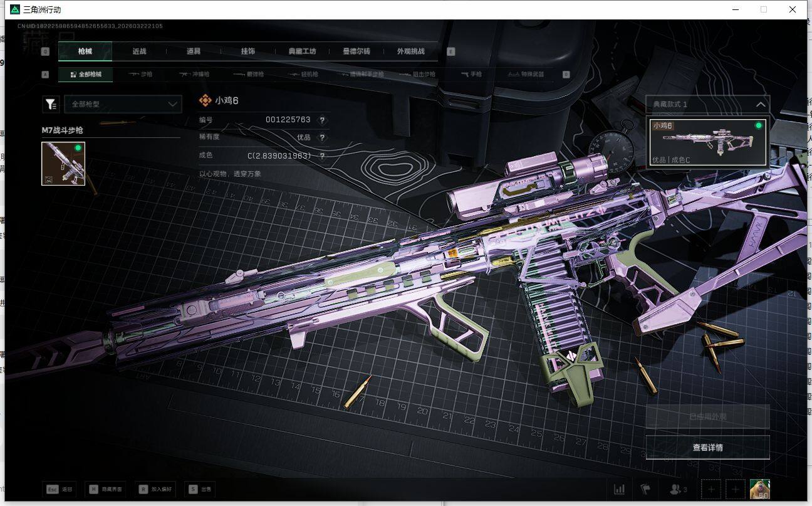Filter by pistol (手枪) category

click(472, 74)
